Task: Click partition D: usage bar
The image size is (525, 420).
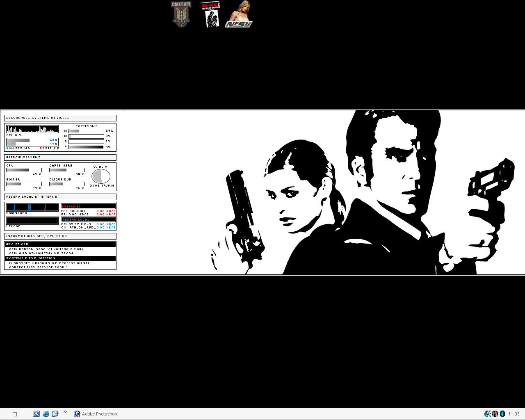Action: pyautogui.click(x=86, y=136)
